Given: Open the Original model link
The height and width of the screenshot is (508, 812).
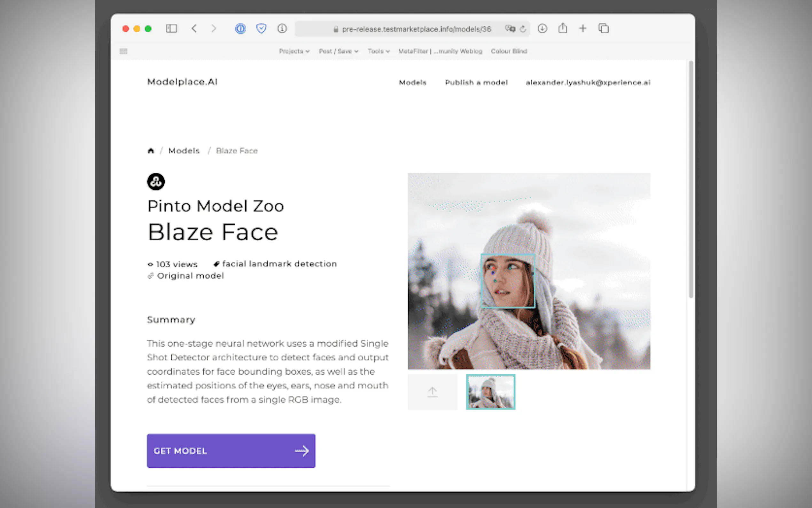Looking at the screenshot, I should coord(190,275).
